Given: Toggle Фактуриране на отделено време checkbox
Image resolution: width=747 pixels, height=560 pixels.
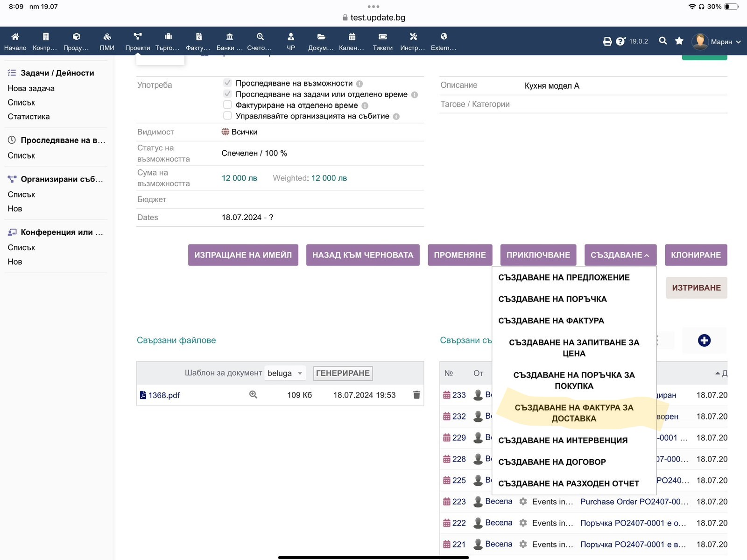Looking at the screenshot, I should click(x=227, y=105).
